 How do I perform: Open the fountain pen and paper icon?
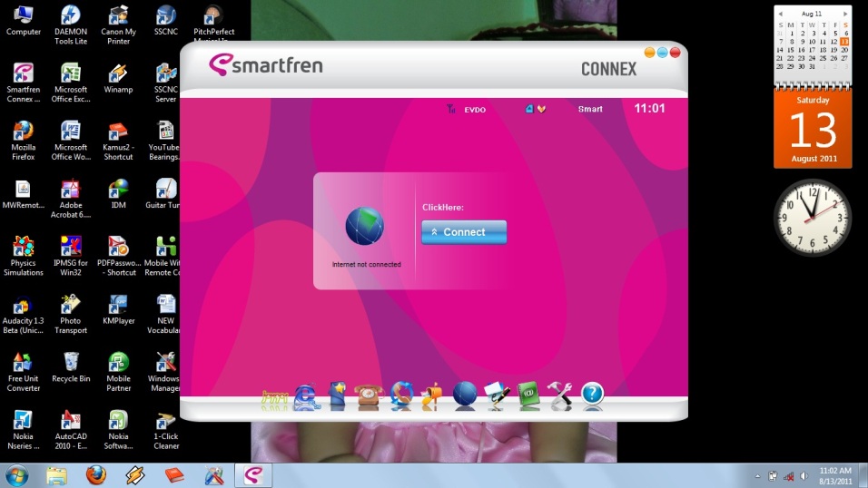[x=497, y=395]
